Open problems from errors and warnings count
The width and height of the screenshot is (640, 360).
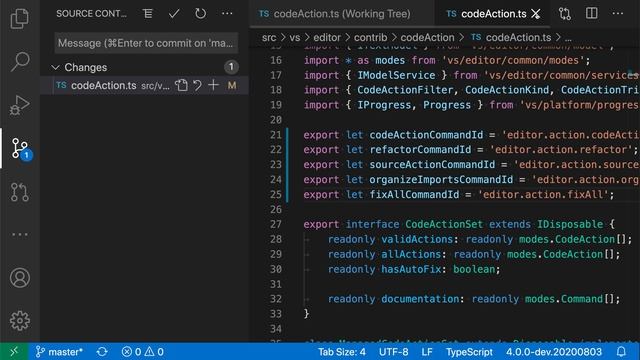click(x=143, y=351)
